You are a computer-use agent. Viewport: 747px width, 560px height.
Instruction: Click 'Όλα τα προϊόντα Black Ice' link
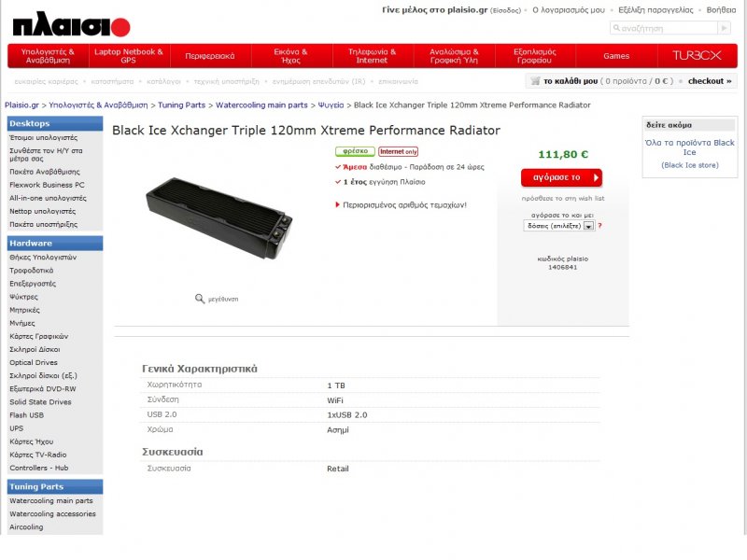[689, 147]
